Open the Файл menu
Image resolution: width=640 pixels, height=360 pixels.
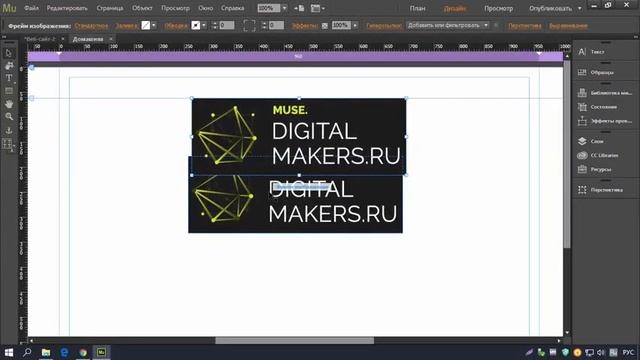(x=31, y=8)
